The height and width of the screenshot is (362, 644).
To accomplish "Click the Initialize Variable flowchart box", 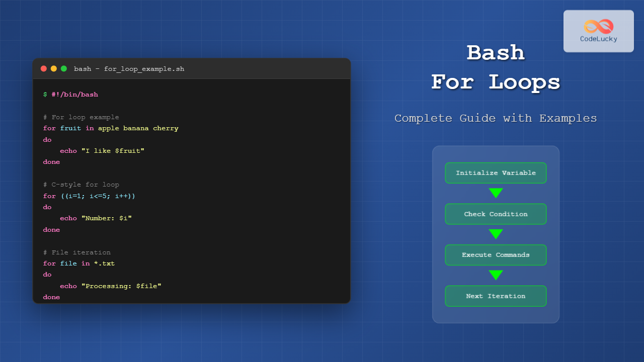I will 496,172.
